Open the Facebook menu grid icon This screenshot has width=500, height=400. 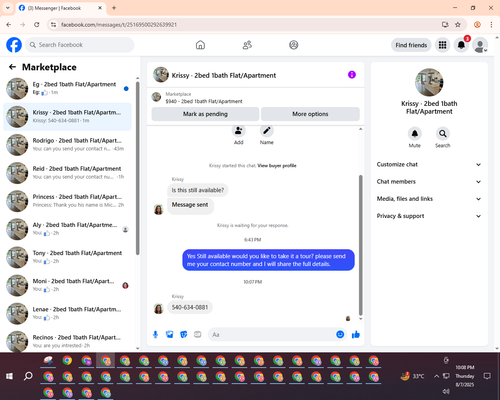pos(442,45)
